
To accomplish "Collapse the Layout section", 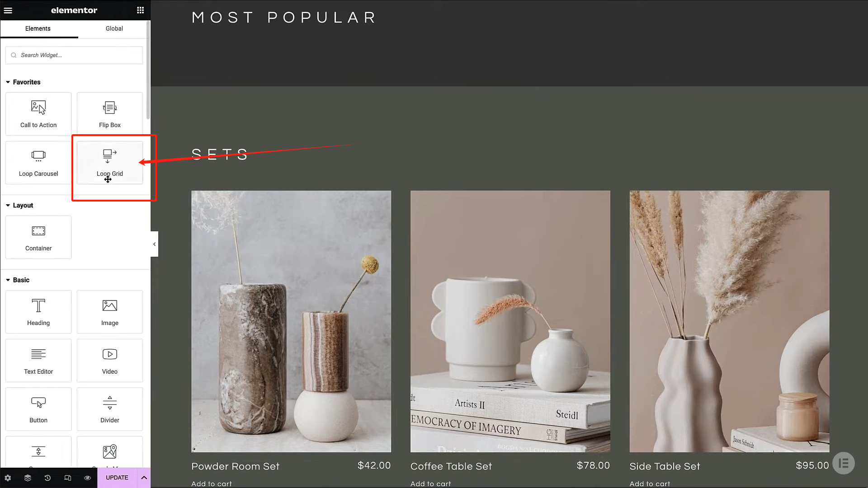I will click(x=19, y=205).
